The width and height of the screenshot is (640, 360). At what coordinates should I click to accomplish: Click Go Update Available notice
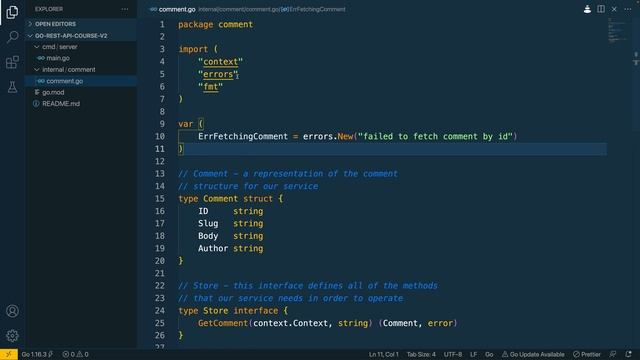(533, 354)
